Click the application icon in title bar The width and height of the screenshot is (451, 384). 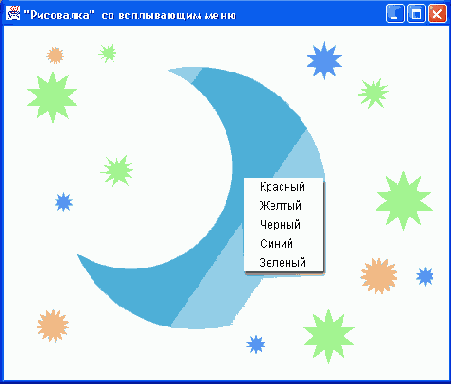13,14
